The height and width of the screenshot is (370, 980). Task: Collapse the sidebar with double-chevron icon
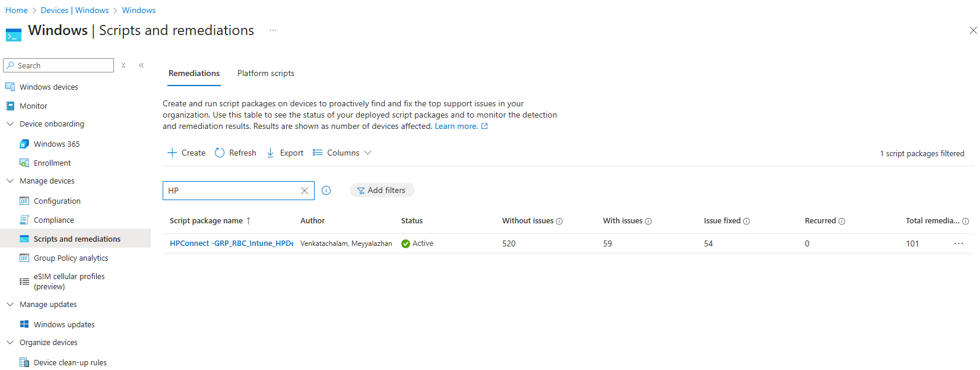click(x=141, y=65)
